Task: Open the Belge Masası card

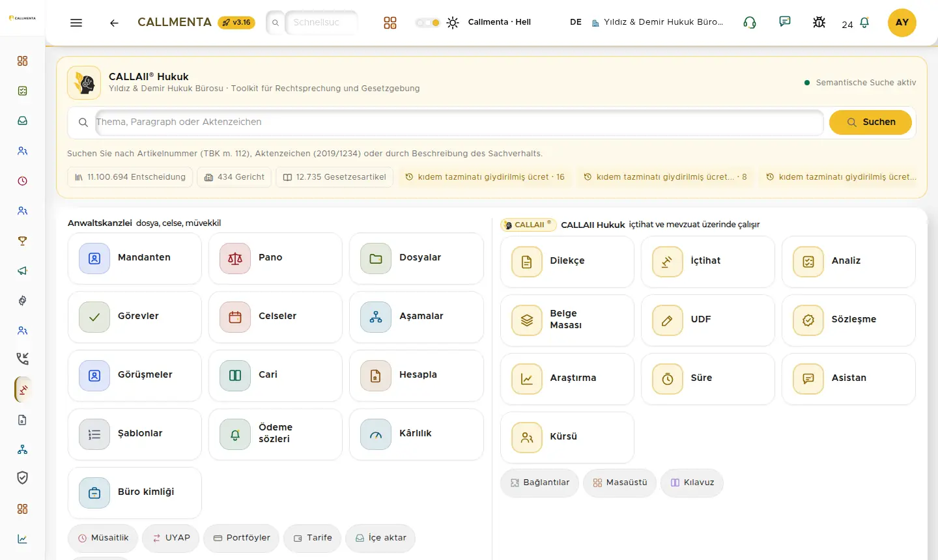Action: click(567, 320)
